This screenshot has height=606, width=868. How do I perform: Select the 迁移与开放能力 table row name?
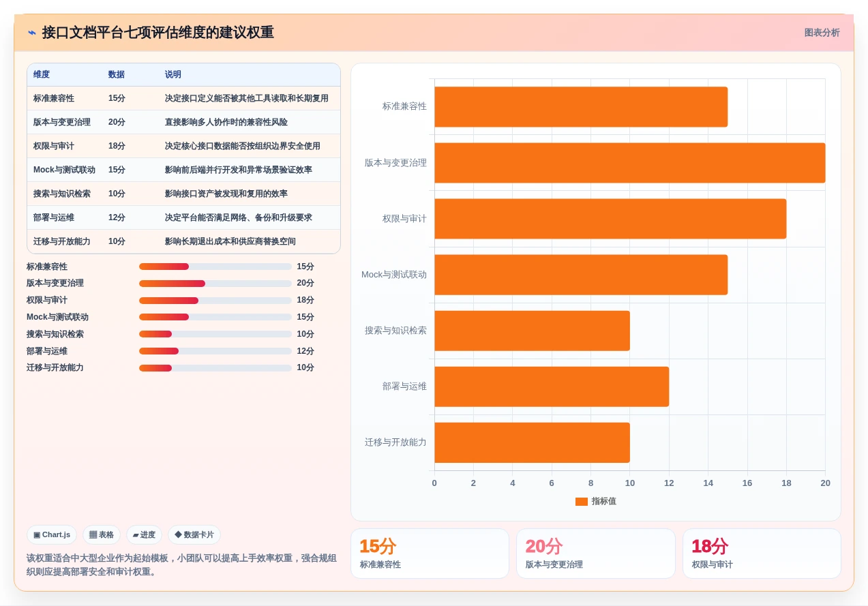click(62, 241)
